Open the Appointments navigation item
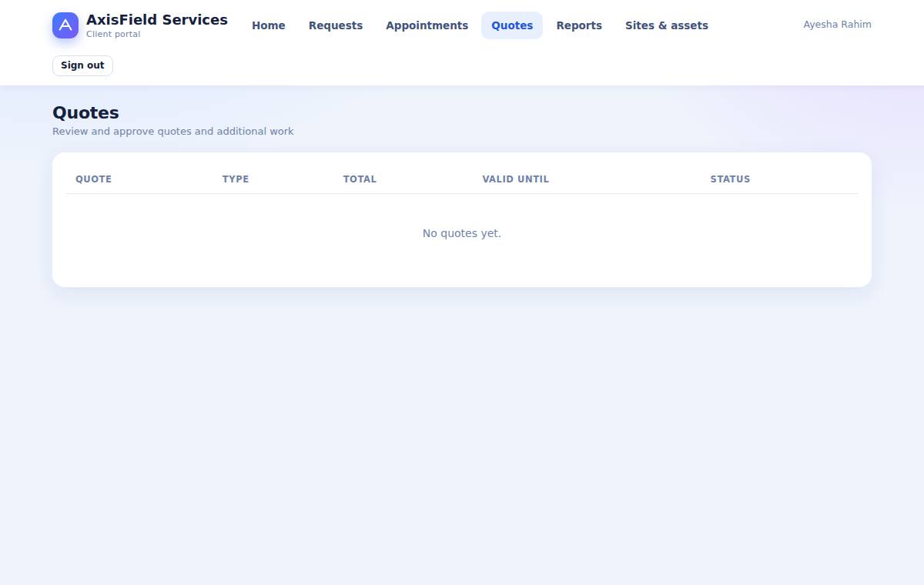Screen dimensions: 924x585 [427, 25]
